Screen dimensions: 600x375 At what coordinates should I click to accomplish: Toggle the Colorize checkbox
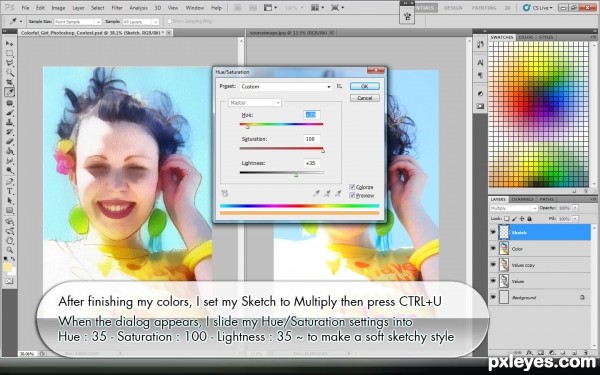(352, 187)
